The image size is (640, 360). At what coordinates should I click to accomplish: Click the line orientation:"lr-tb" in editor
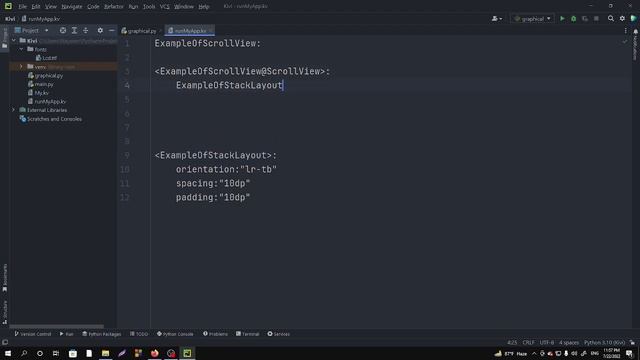(226, 169)
